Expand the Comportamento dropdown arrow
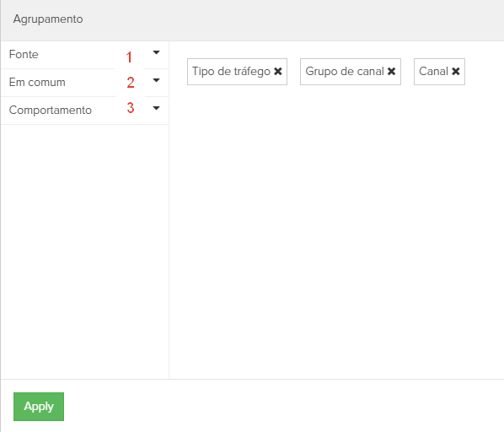This screenshot has width=504, height=432. click(156, 108)
